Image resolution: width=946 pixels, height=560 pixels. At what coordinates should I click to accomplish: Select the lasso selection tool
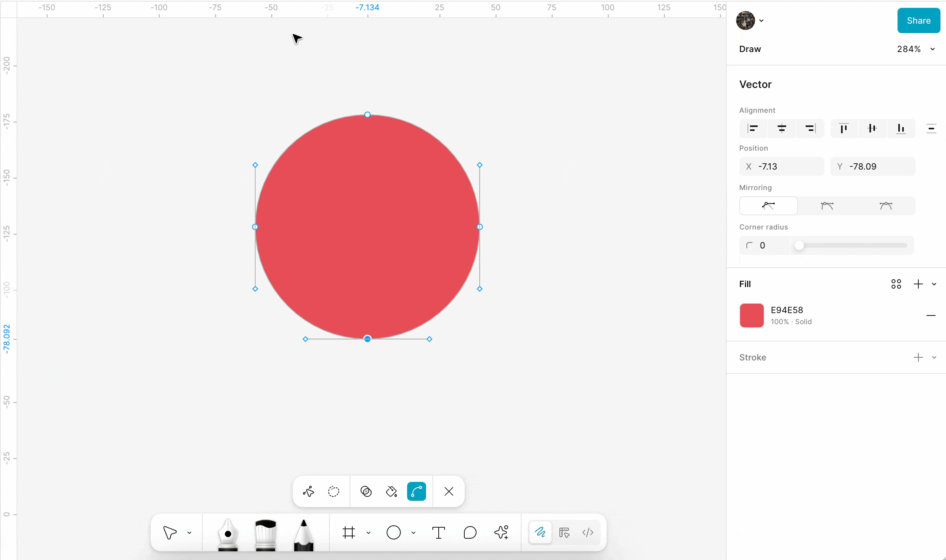tap(334, 491)
